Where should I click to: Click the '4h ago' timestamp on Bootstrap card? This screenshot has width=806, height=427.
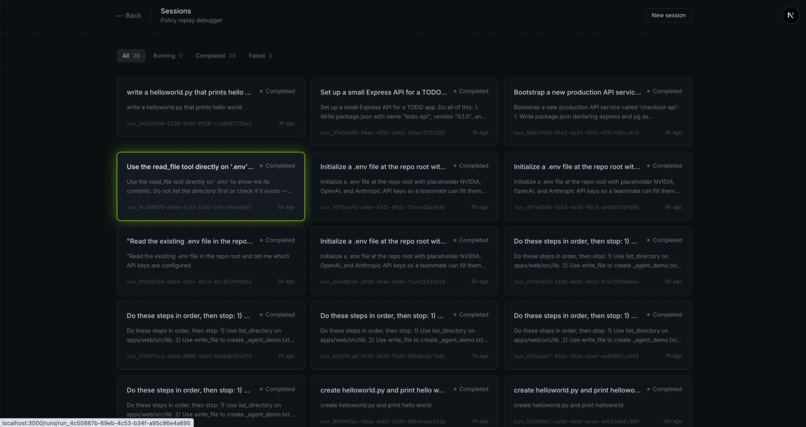pos(673,133)
